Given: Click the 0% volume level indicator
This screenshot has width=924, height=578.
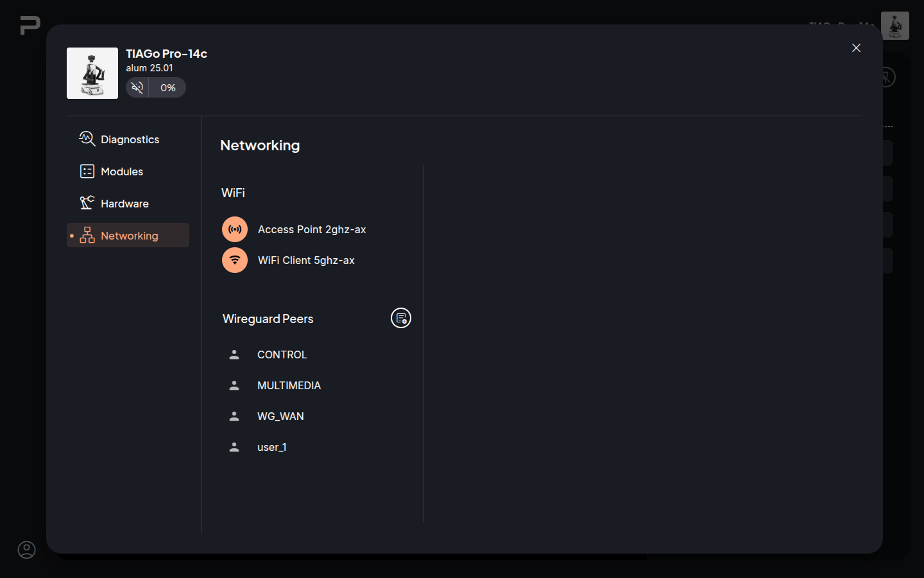Looking at the screenshot, I should click(x=168, y=87).
